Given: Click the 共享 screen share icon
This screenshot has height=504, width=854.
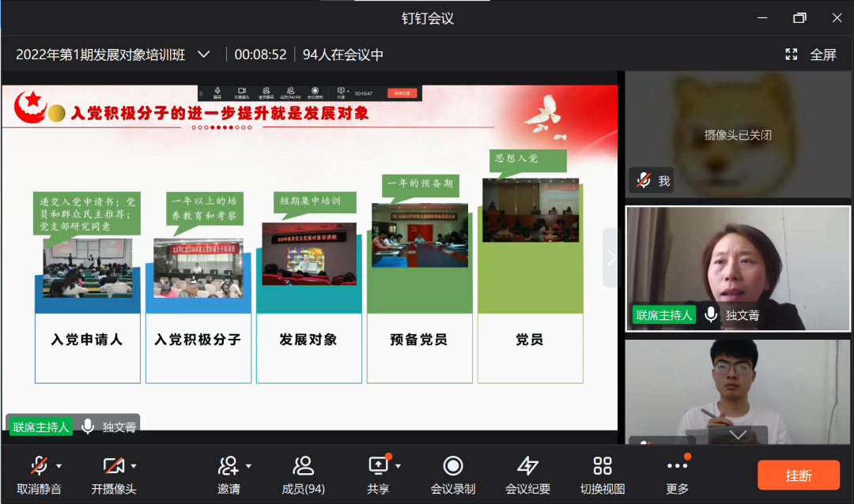Looking at the screenshot, I should click(378, 466).
